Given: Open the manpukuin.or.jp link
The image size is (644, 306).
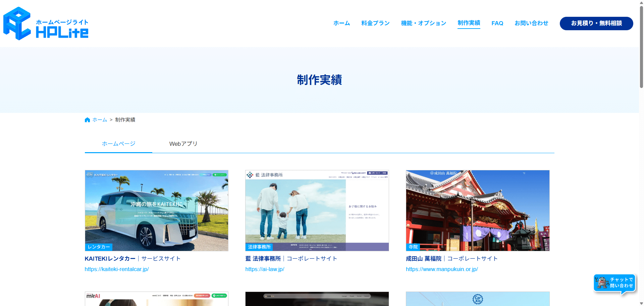Looking at the screenshot, I should (442, 269).
